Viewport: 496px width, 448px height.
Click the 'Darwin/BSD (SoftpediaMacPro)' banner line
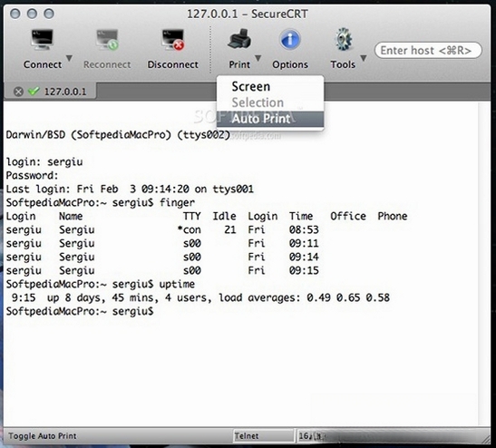[118, 135]
